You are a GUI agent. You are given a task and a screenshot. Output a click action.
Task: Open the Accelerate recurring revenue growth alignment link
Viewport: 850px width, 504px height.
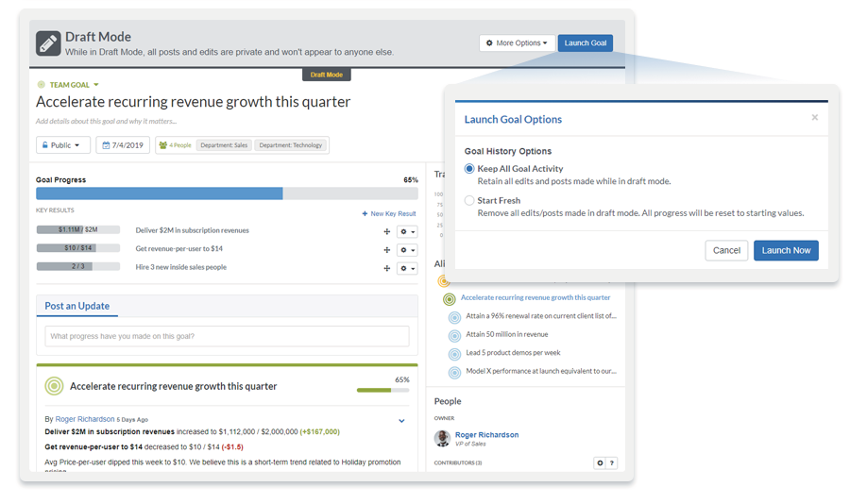(x=535, y=297)
